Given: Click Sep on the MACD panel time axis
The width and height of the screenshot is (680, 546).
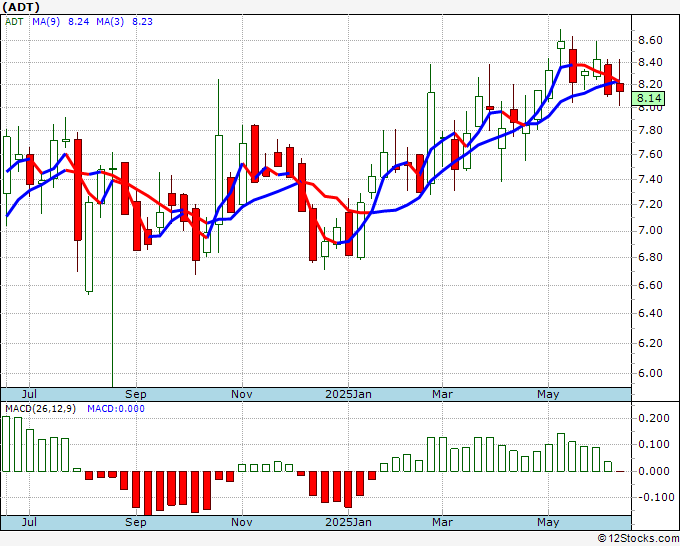Looking at the screenshot, I should tap(136, 522).
